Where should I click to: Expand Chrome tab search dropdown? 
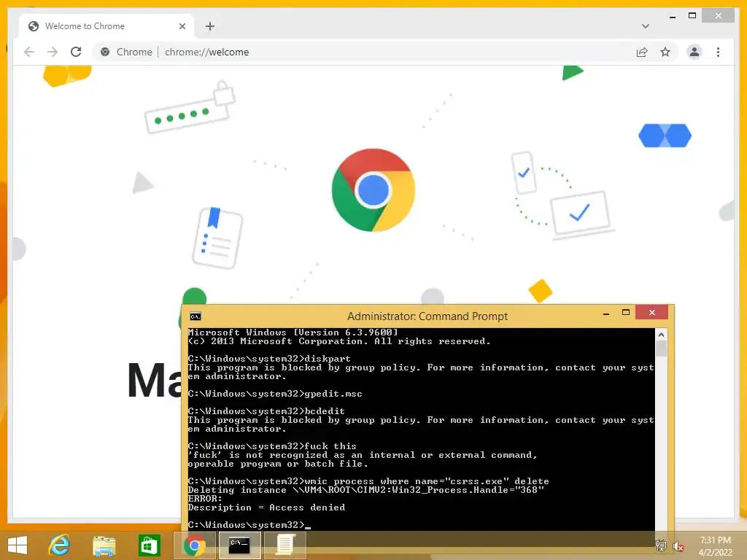[x=645, y=26]
